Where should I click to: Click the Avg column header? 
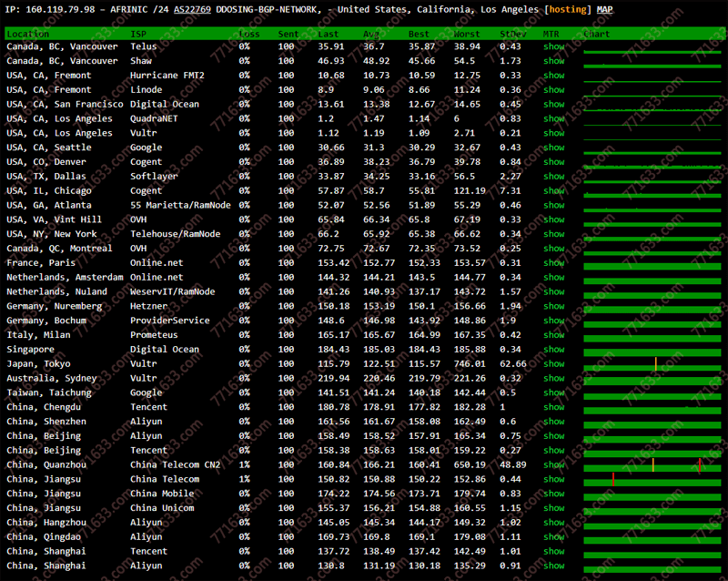371,34
